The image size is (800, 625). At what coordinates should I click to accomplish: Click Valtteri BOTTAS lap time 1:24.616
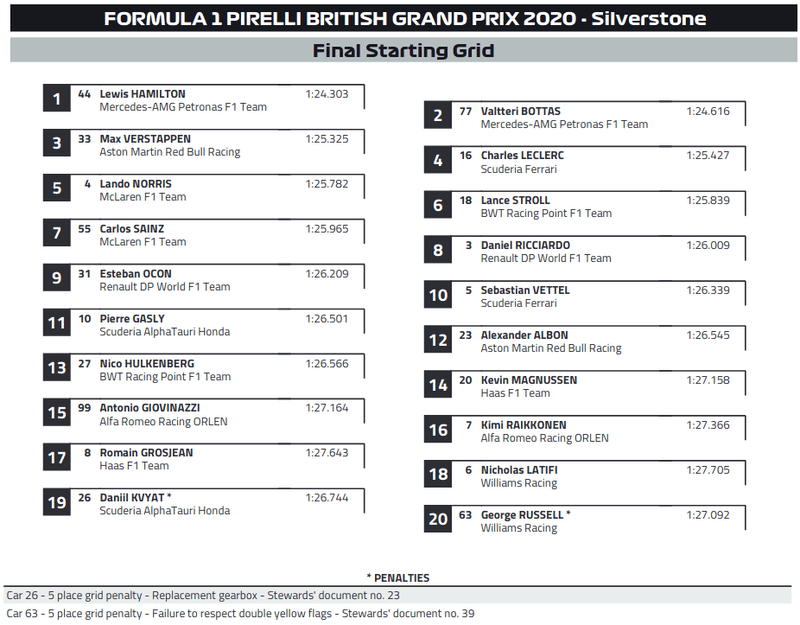[707, 111]
